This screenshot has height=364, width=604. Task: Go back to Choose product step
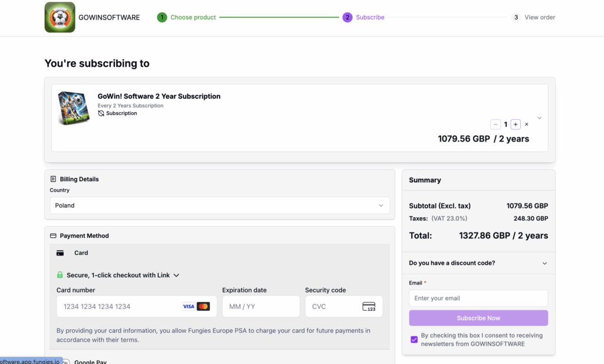193,17
